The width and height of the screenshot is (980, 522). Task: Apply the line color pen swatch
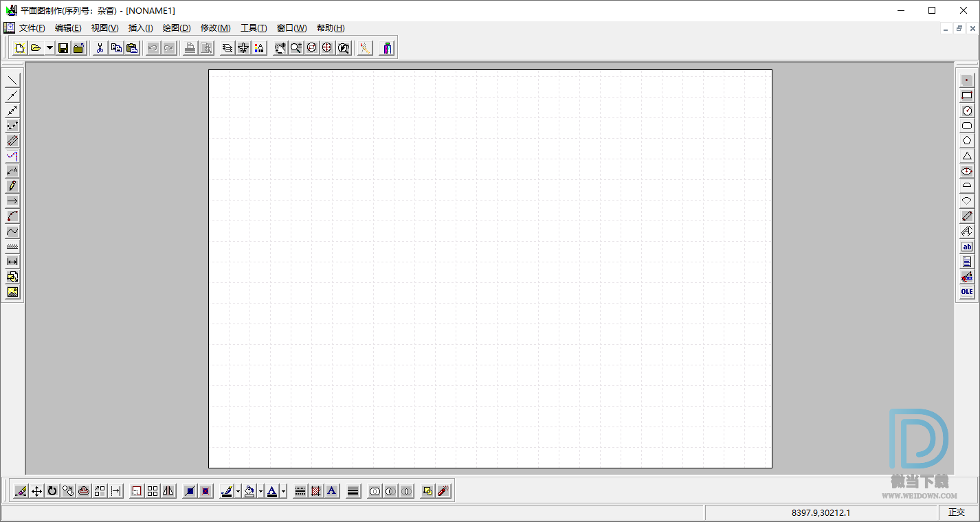pyautogui.click(x=227, y=491)
